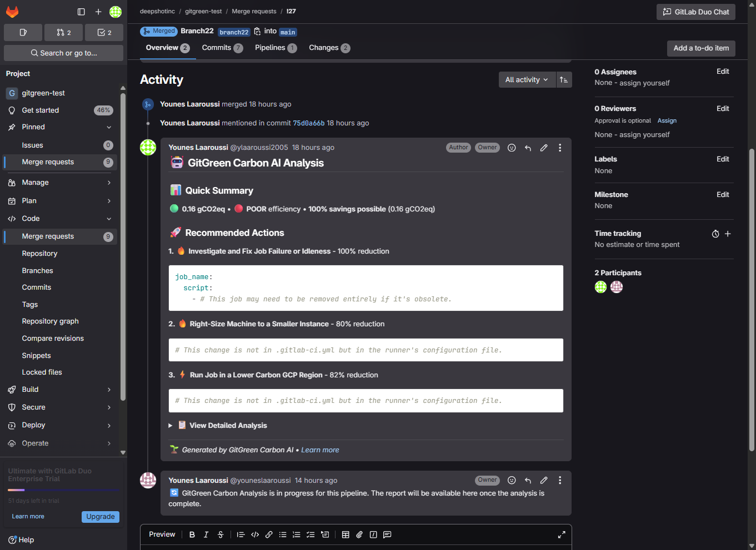Apply strikethrough in comment editor
The height and width of the screenshot is (550, 756).
coord(221,534)
